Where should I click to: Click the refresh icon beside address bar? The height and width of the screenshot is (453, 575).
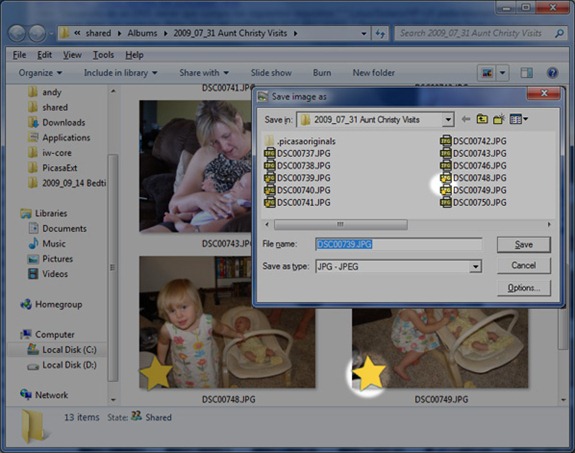(380, 34)
